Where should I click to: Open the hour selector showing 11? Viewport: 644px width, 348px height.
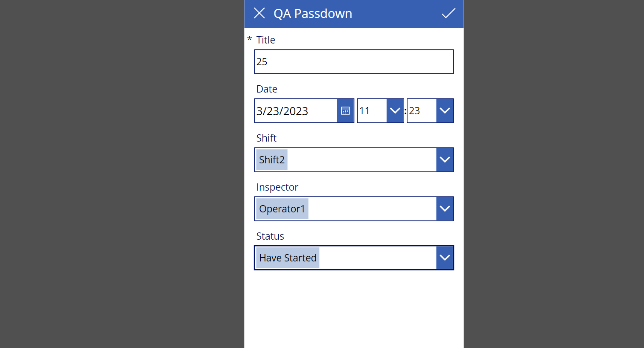(x=371, y=110)
